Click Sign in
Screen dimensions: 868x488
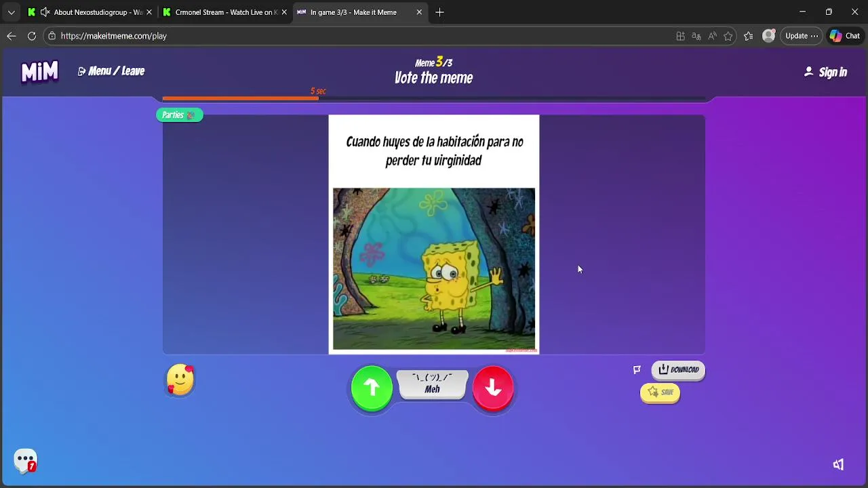(x=826, y=73)
